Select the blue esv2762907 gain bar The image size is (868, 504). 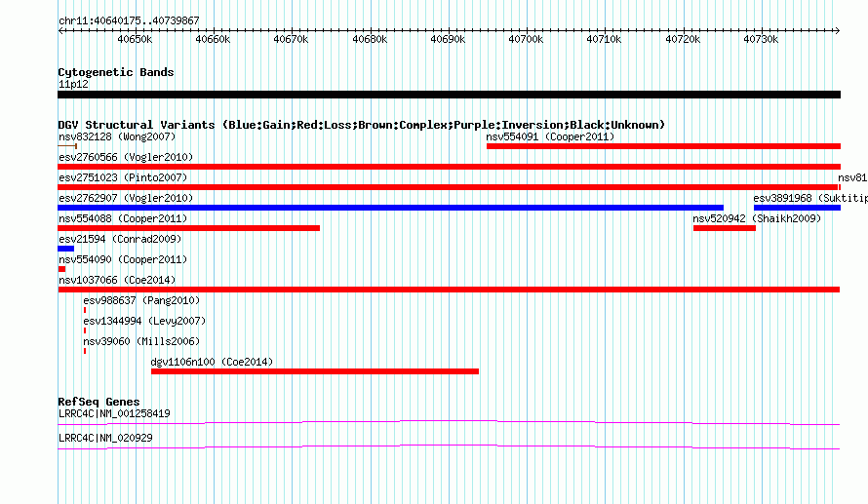tap(390, 208)
